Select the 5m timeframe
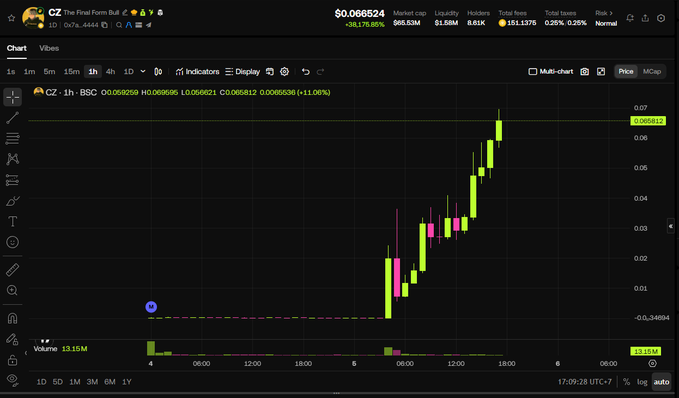 tap(49, 71)
